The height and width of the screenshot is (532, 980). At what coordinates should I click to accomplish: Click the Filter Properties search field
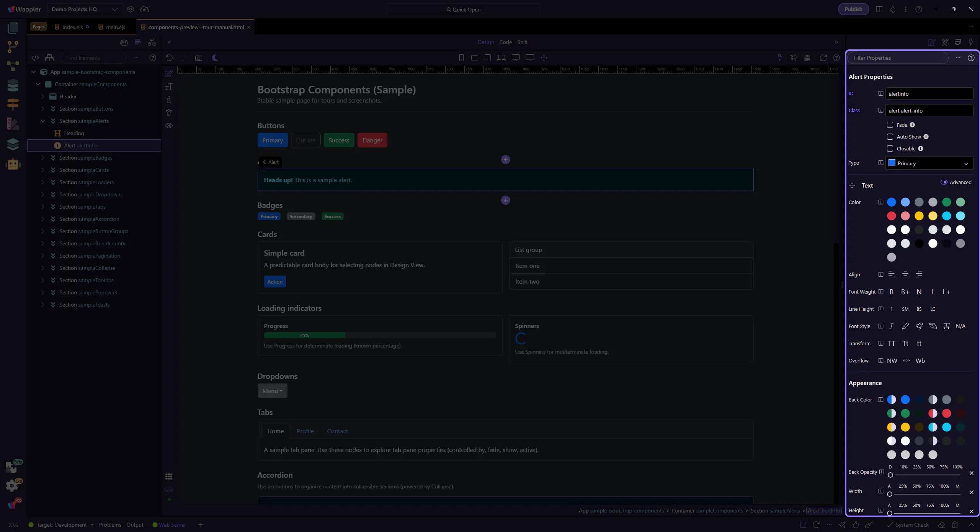898,58
